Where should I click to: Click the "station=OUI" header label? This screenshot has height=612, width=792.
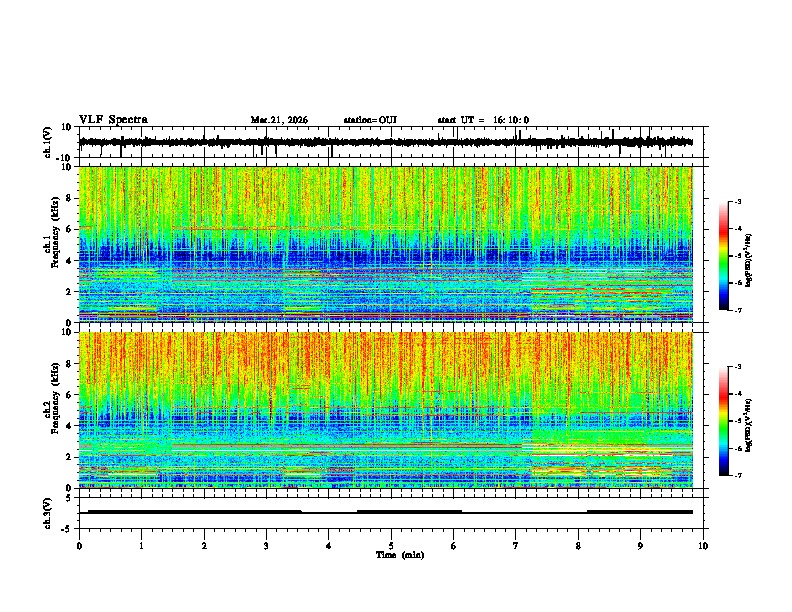pos(370,120)
